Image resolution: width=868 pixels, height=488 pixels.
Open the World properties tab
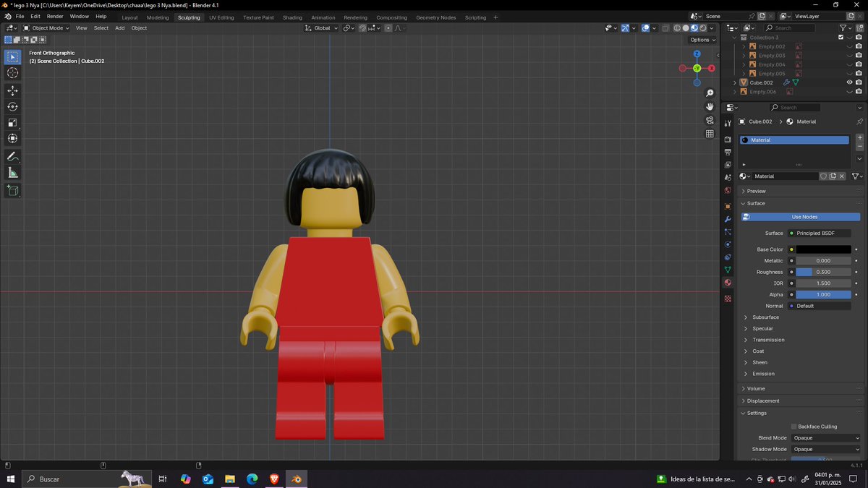tap(728, 190)
